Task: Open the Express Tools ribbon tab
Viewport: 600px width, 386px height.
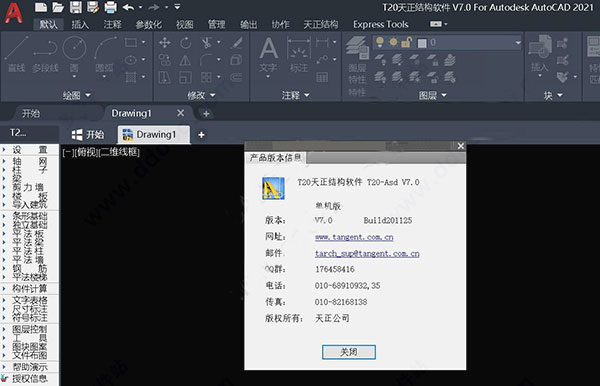Action: (x=381, y=24)
